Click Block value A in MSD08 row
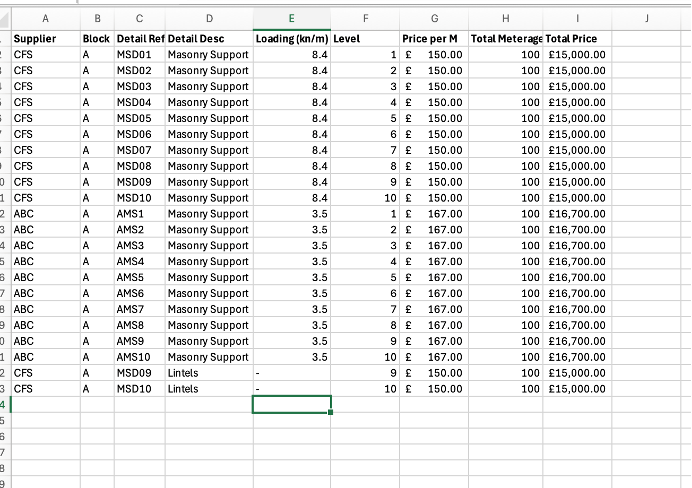The width and height of the screenshot is (692, 488). (x=98, y=166)
